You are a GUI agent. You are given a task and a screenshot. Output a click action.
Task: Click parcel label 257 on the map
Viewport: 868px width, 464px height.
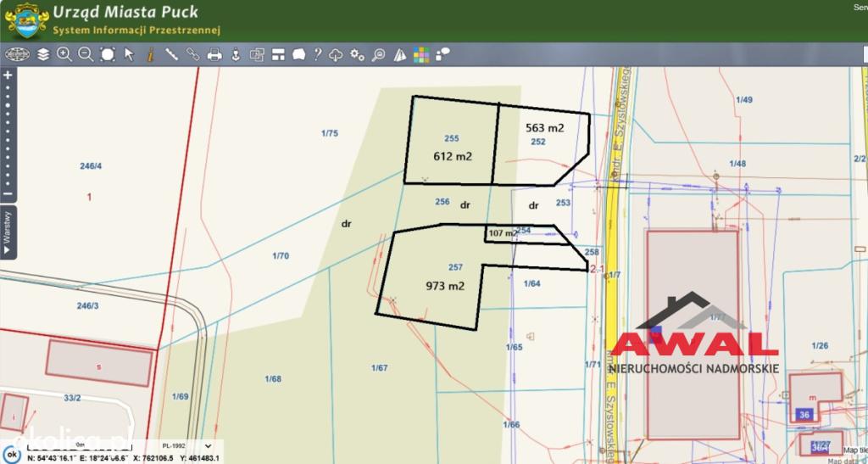tap(455, 267)
